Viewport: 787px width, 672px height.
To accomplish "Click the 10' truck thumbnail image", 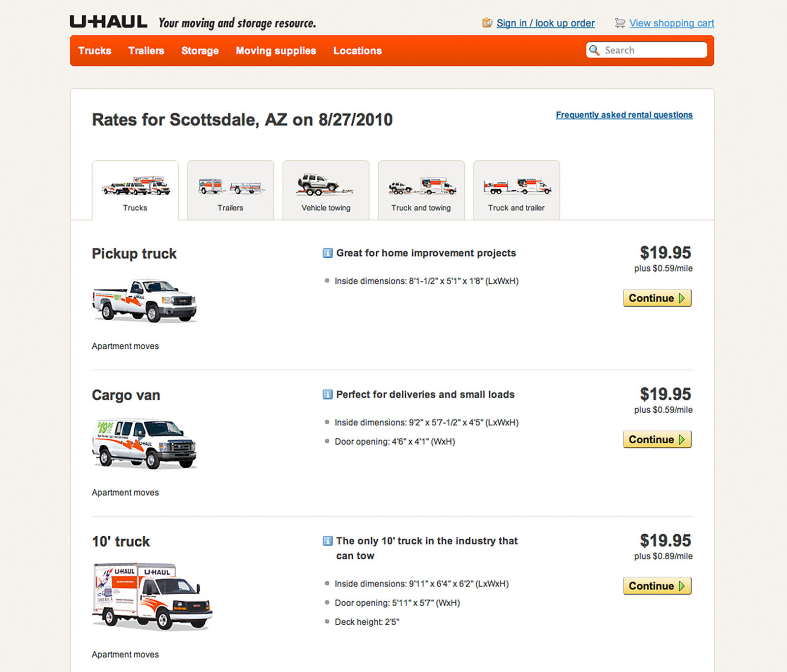I will click(x=152, y=596).
